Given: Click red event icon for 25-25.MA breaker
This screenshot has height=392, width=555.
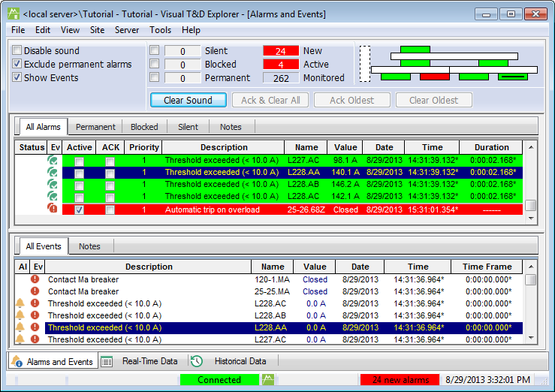Looking at the screenshot, I should [35, 291].
